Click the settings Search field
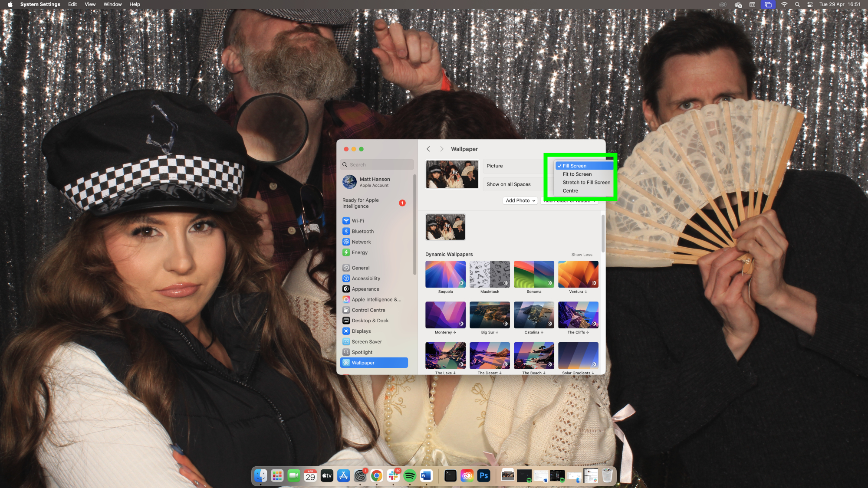This screenshot has height=488, width=868. [377, 165]
